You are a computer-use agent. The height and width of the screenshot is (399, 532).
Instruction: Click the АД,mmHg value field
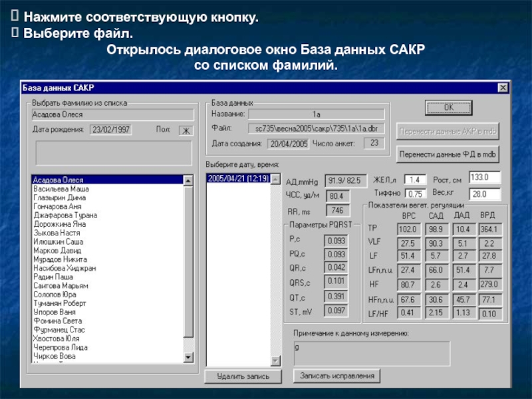click(x=344, y=180)
